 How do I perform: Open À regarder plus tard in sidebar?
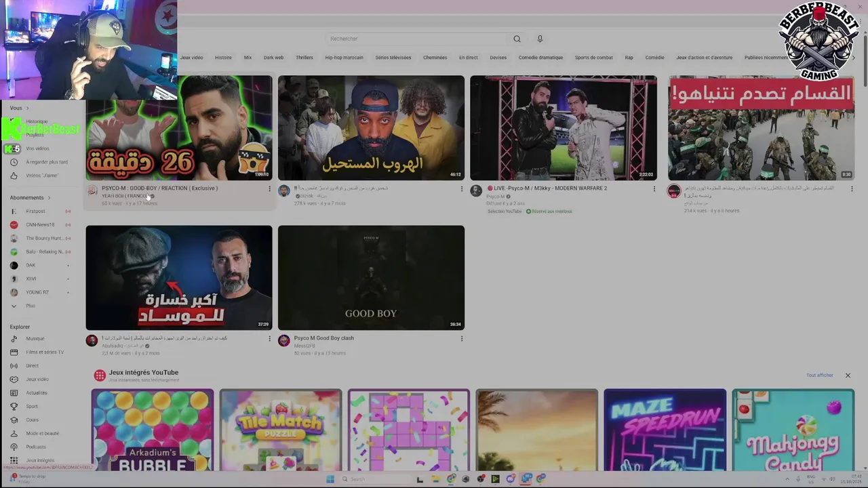39,162
